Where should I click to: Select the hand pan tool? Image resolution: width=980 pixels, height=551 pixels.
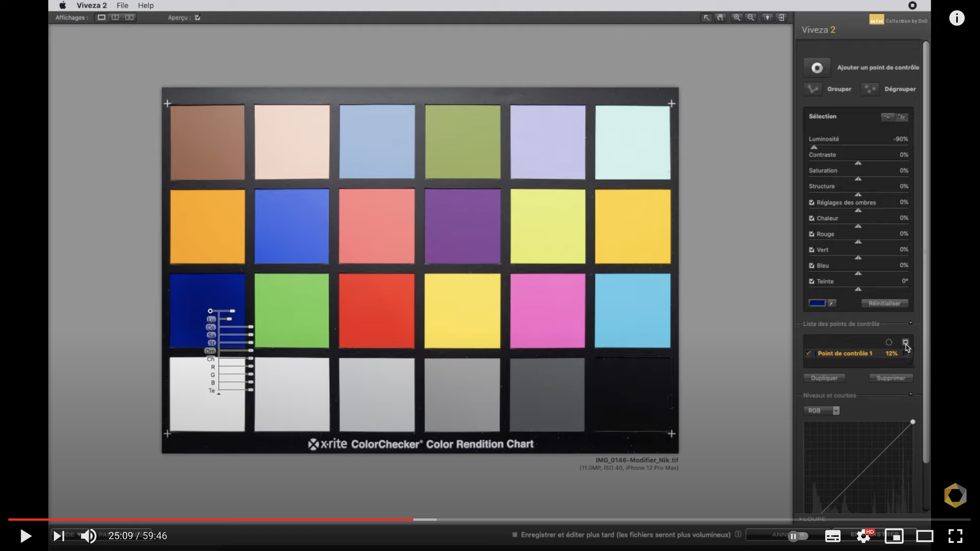[720, 18]
